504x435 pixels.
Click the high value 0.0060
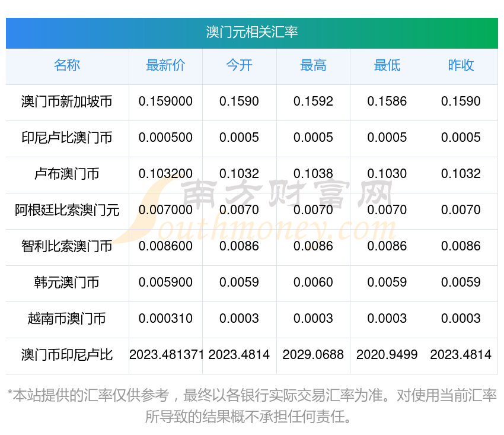313,282
